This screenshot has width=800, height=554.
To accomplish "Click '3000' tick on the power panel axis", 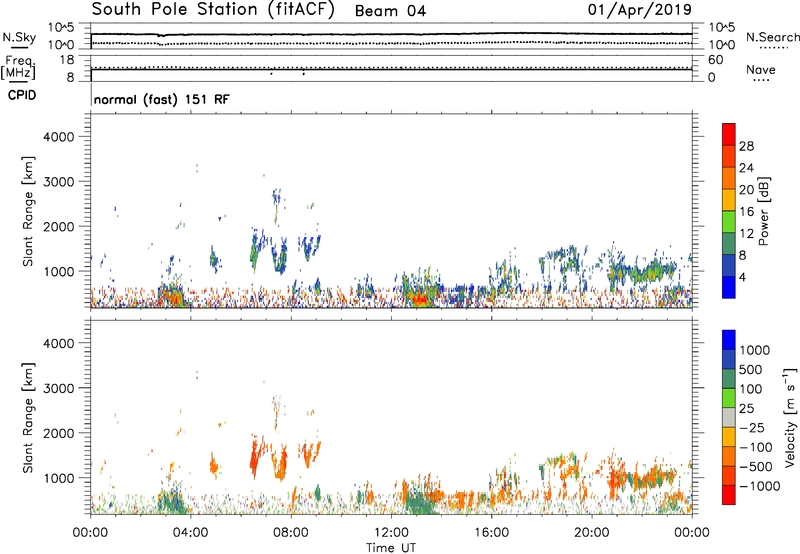I will click(59, 182).
